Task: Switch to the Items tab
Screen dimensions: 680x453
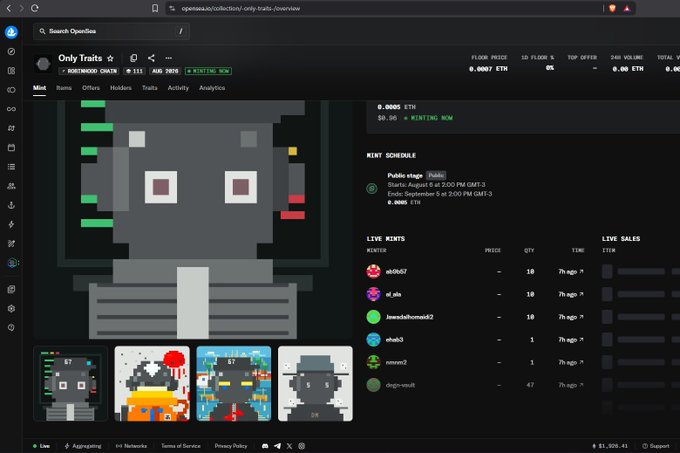Action: coord(64,88)
